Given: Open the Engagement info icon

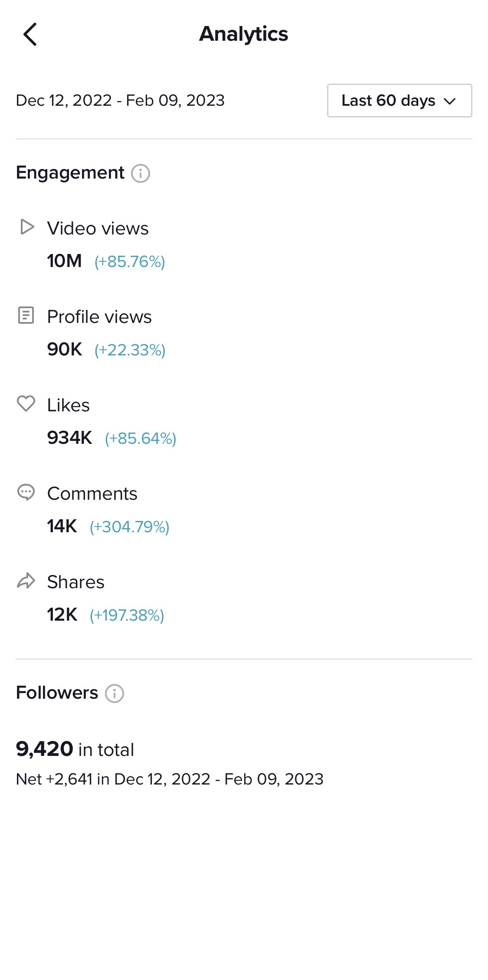Looking at the screenshot, I should pos(141,173).
